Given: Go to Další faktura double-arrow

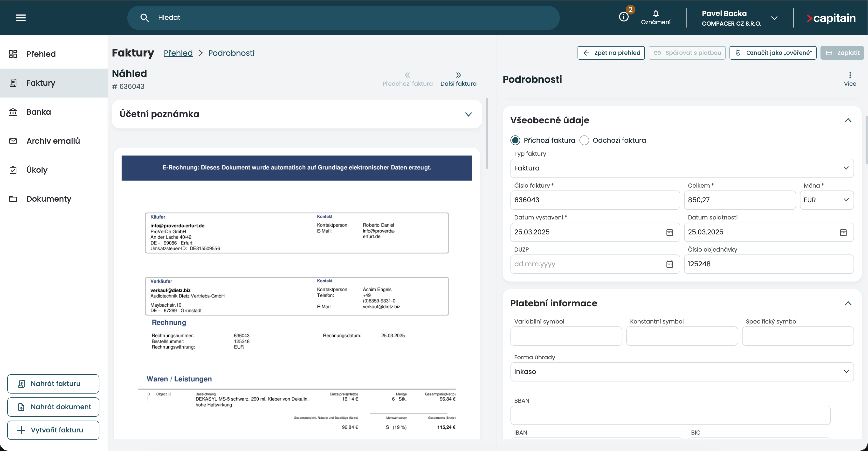Looking at the screenshot, I should pos(458,75).
